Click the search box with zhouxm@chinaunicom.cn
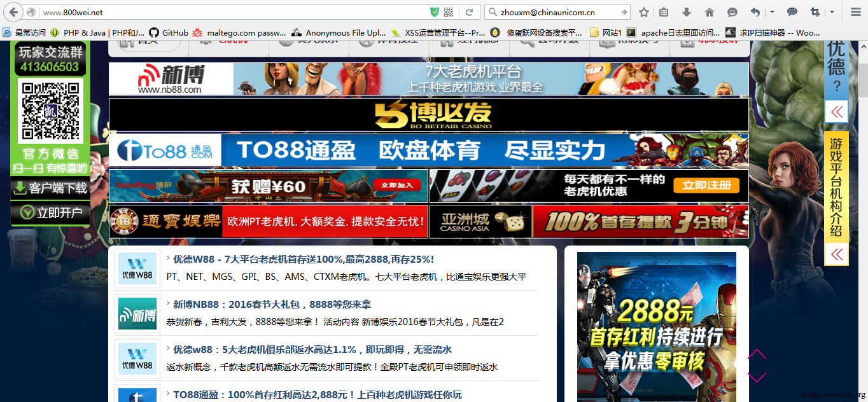 [558, 12]
